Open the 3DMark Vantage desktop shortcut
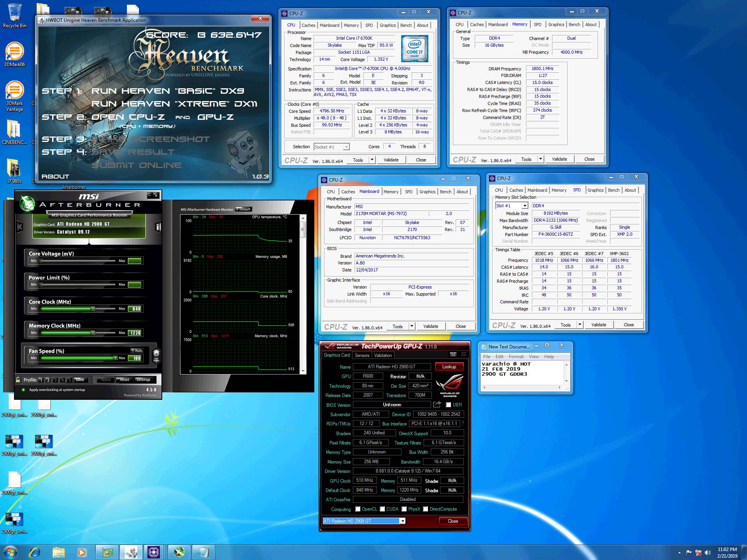This screenshot has width=747, height=560. coord(14,96)
